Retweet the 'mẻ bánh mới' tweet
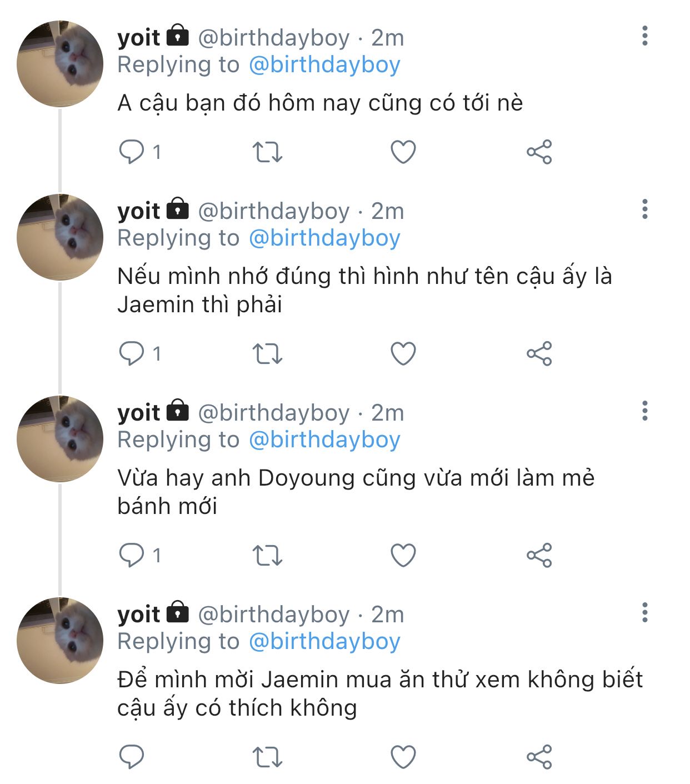This screenshot has height=784, width=690. [268, 555]
